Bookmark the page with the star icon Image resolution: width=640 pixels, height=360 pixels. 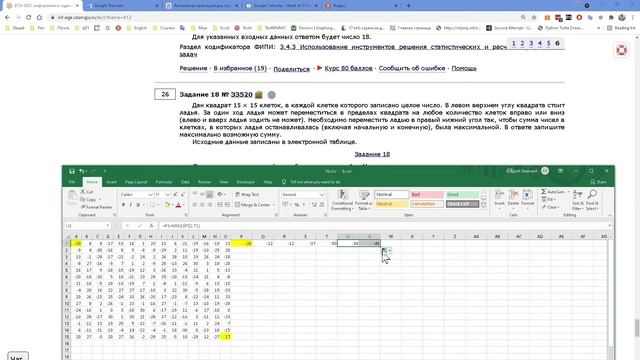pyautogui.click(x=533, y=18)
